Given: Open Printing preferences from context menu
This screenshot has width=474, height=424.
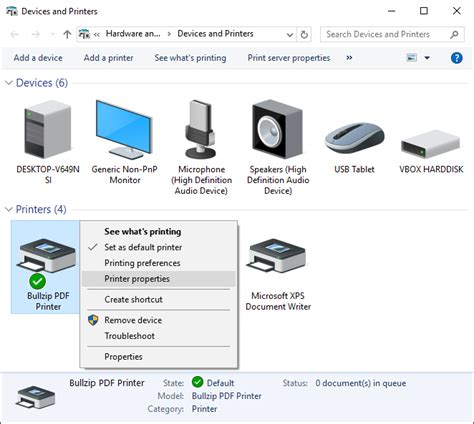Looking at the screenshot, I should click(x=159, y=263).
